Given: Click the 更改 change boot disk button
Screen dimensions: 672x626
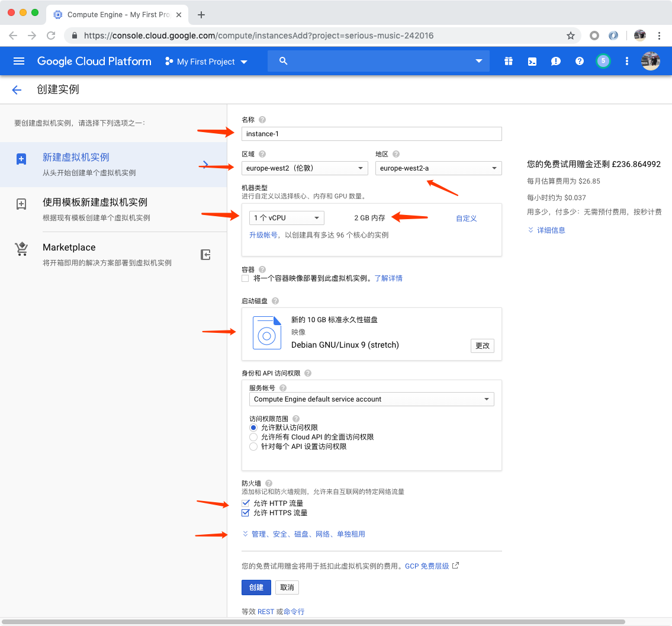Looking at the screenshot, I should [482, 346].
